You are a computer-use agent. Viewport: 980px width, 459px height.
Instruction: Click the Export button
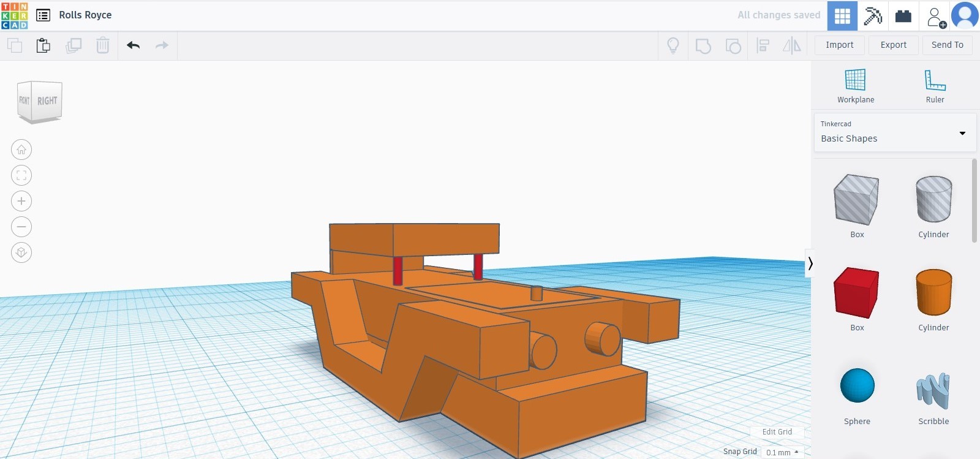(x=894, y=45)
